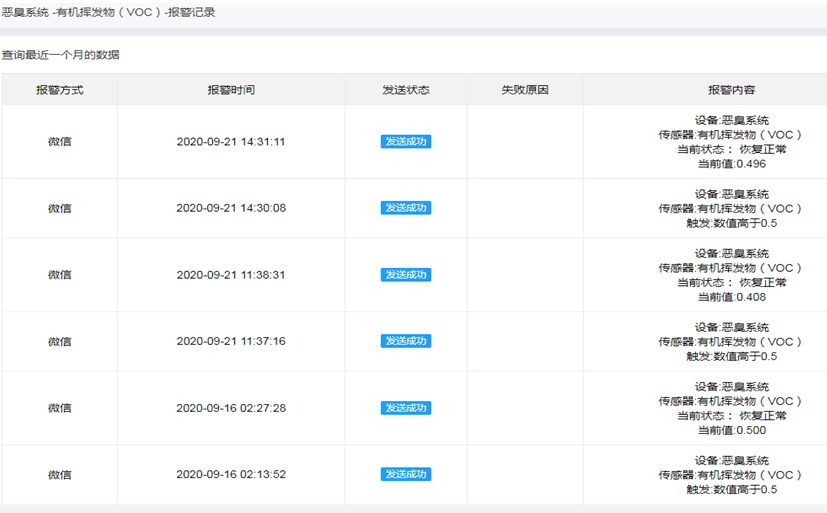Select the 发送状态 column header

coord(405,90)
